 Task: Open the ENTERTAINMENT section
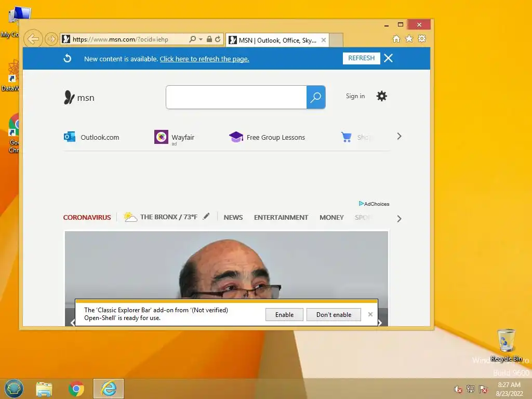pyautogui.click(x=281, y=217)
